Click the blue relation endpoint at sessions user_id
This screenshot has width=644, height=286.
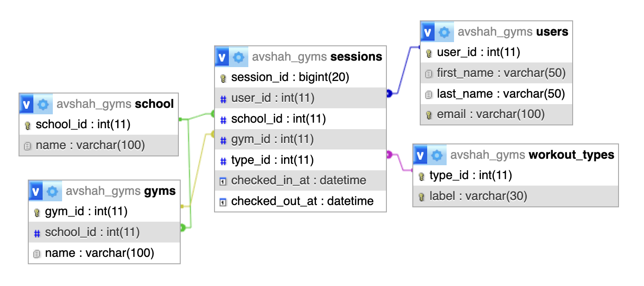coord(389,94)
